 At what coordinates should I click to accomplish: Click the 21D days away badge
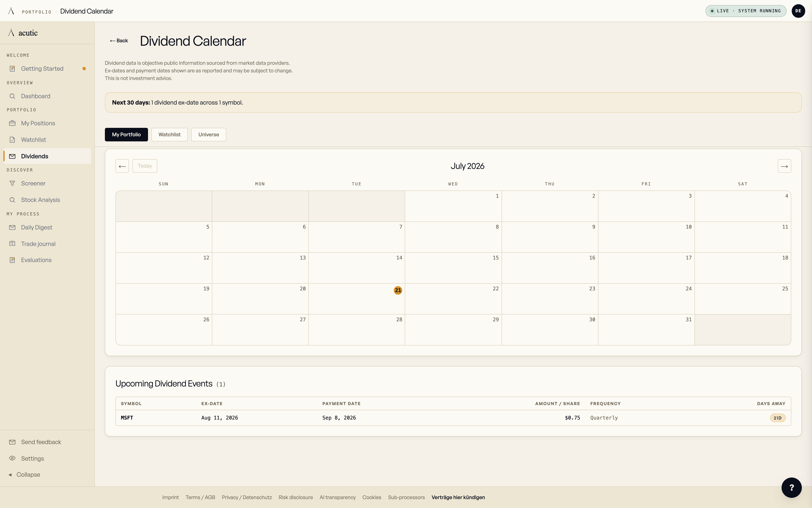point(778,418)
